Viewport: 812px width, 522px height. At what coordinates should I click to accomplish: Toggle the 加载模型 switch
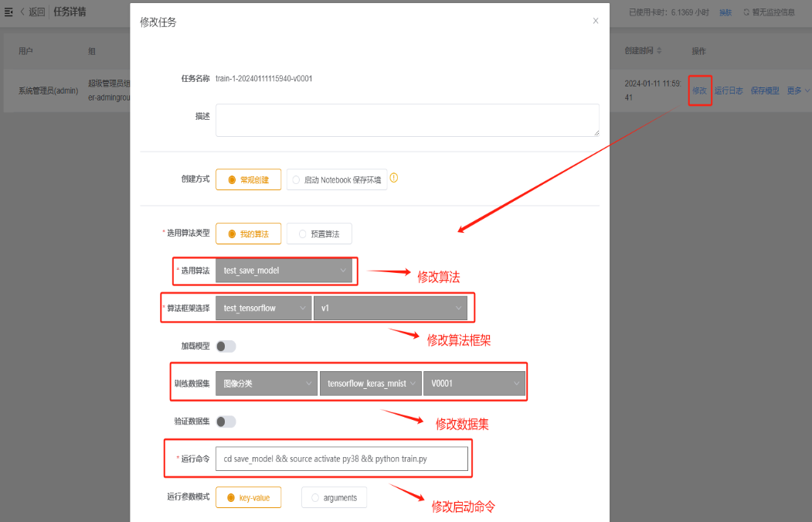pyautogui.click(x=226, y=346)
